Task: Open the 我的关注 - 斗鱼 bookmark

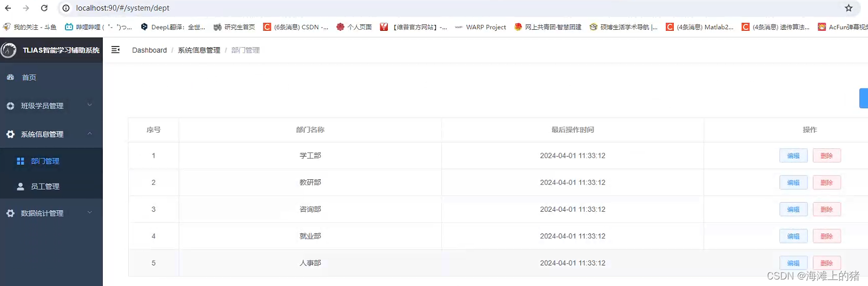Action: (30, 27)
